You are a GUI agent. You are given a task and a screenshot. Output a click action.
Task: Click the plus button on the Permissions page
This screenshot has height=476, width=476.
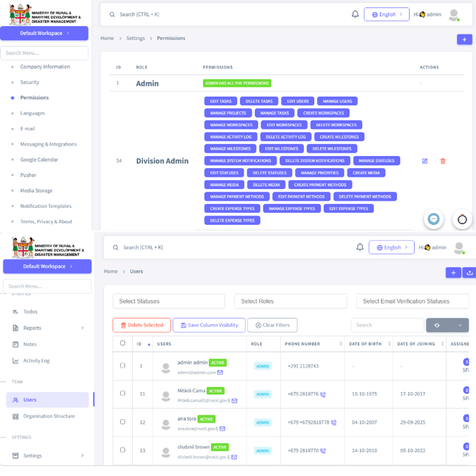(464, 39)
